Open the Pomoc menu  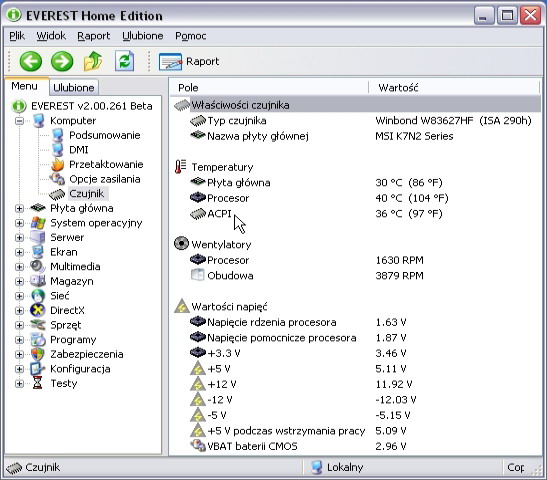190,36
